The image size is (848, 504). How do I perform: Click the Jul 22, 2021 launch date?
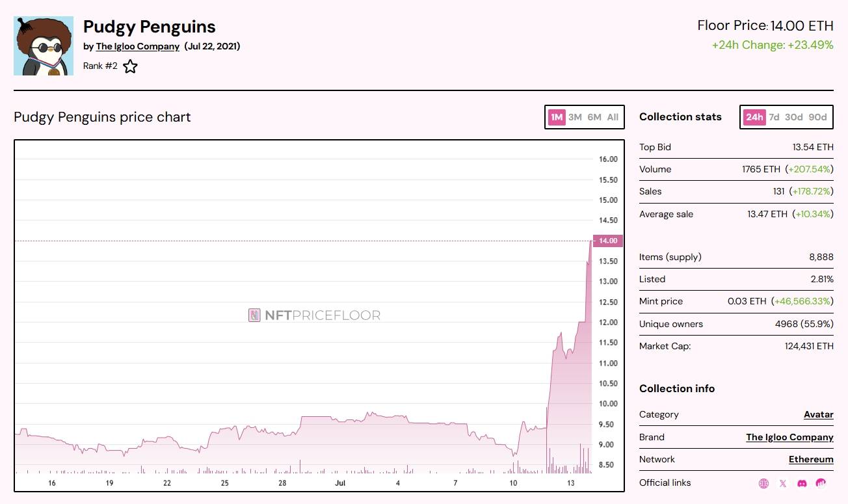point(212,47)
